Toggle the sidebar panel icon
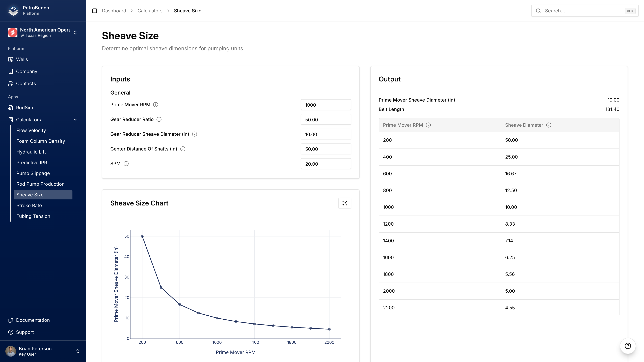The height and width of the screenshot is (362, 644). (94, 11)
